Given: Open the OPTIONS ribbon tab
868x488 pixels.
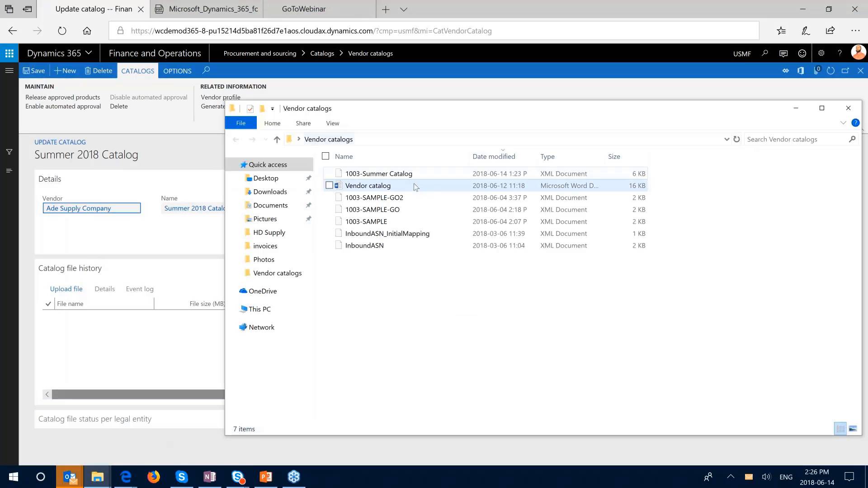Looking at the screenshot, I should tap(177, 70).
